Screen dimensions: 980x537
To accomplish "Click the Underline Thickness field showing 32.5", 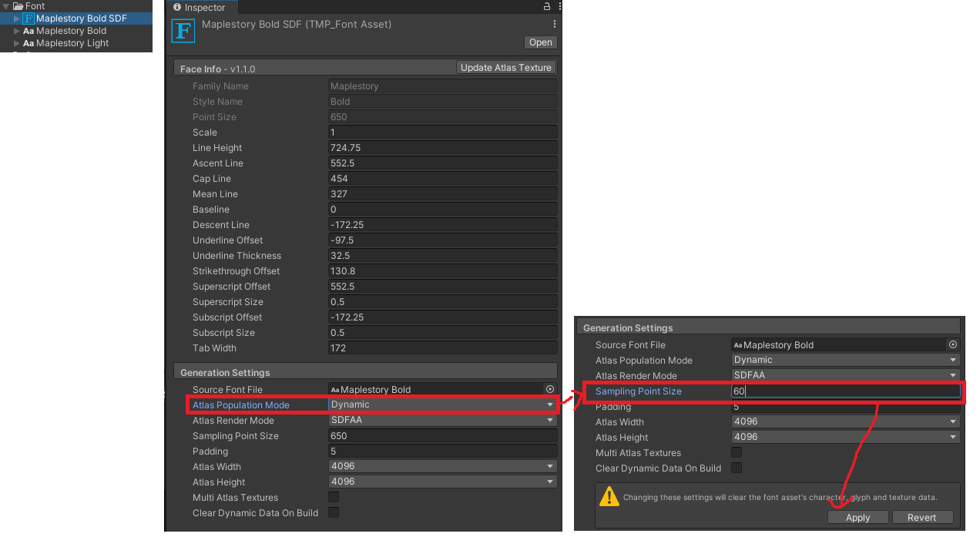I will coord(443,255).
